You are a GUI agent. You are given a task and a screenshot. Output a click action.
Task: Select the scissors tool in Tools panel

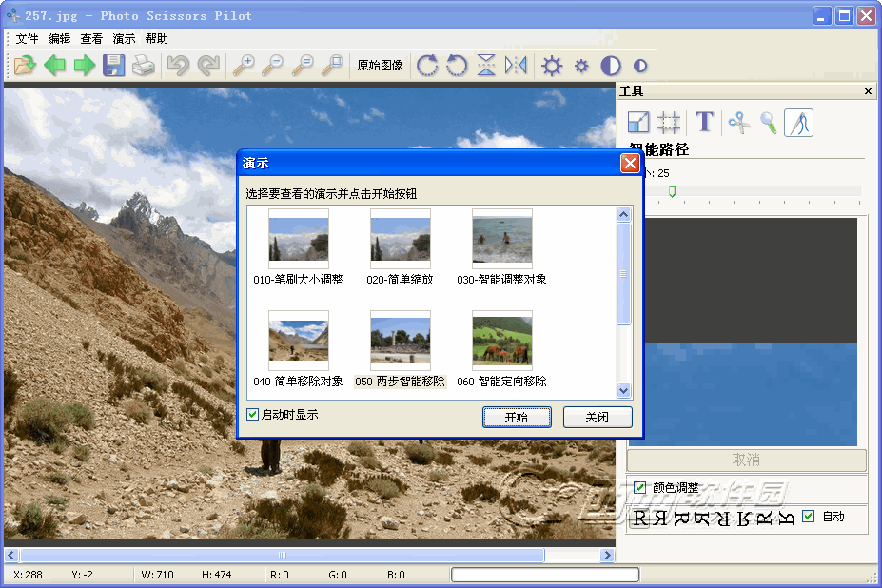(739, 122)
